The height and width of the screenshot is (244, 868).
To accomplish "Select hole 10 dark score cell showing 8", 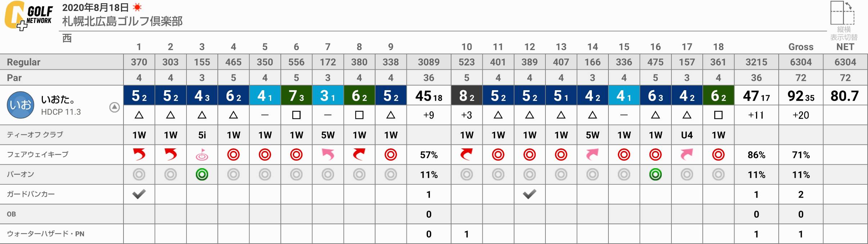I will coord(467,95).
